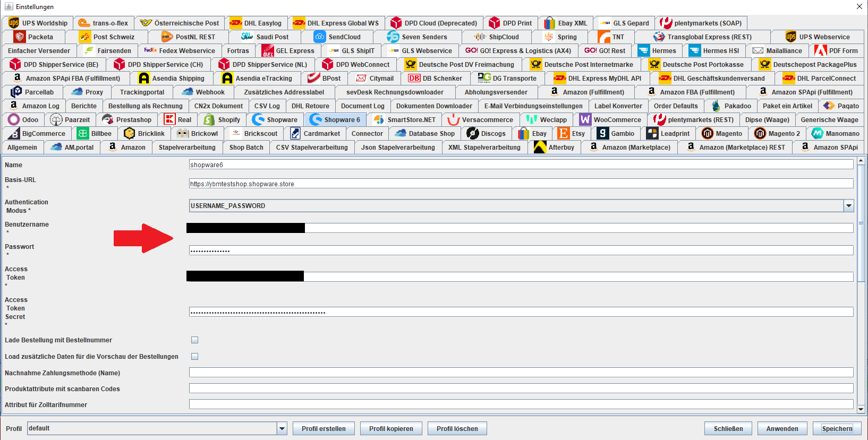Viewport: 868px width, 440px height.
Task: Open the Einfacher Versender tab
Action: pos(39,50)
